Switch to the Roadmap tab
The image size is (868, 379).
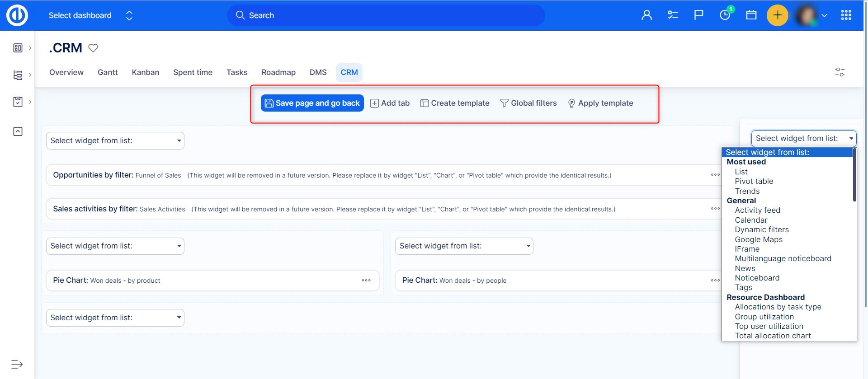[278, 72]
